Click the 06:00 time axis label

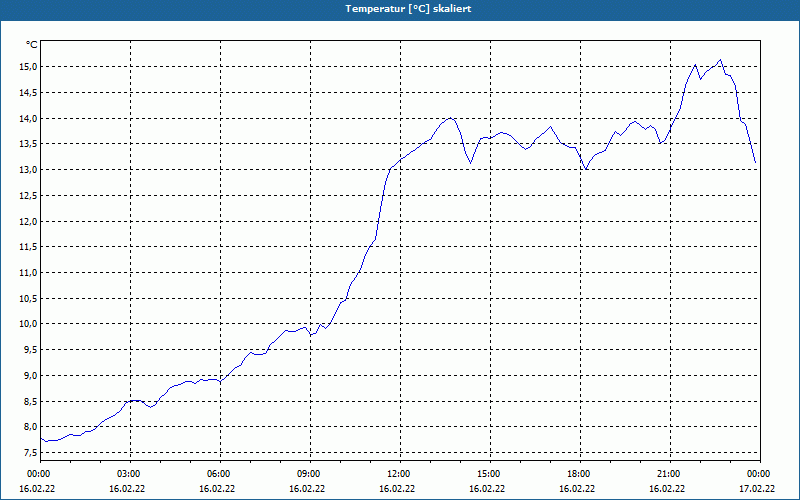coord(220,474)
